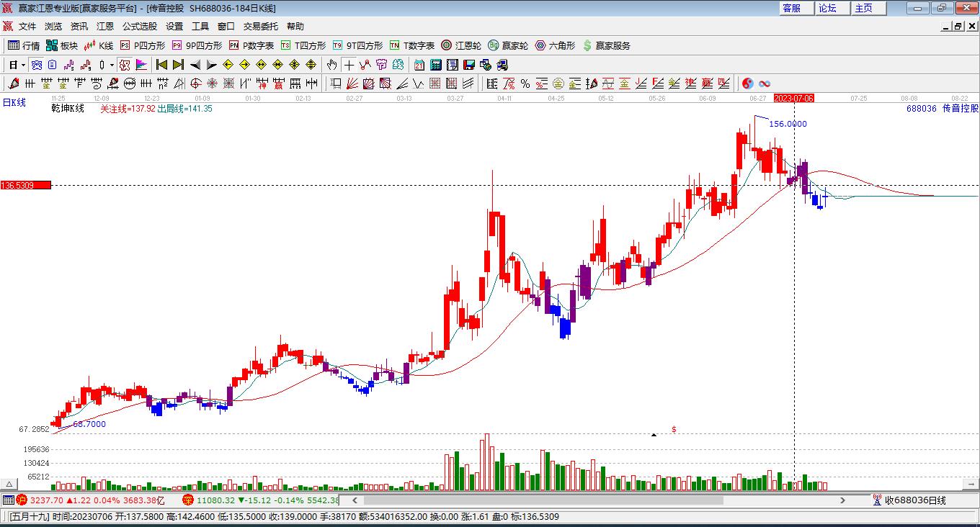
Task: Click the red-blue yin-yang icon
Action: coord(748,84)
